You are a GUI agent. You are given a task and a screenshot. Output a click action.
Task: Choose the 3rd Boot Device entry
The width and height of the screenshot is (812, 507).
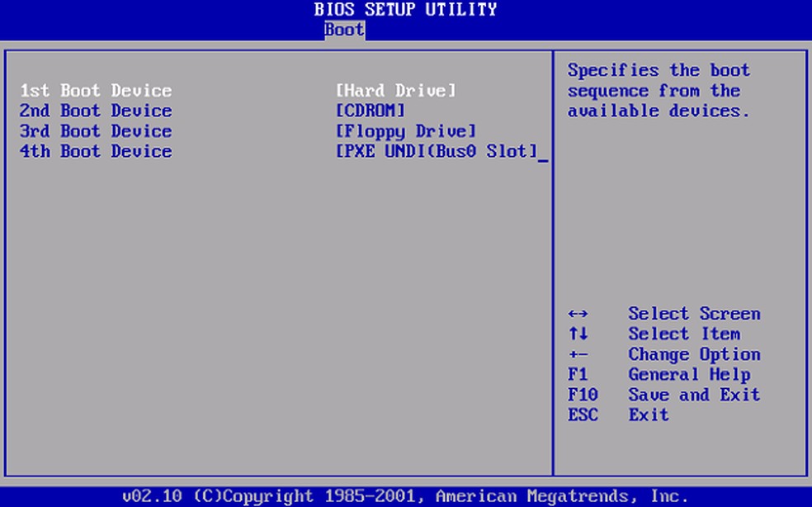pyautogui.click(x=96, y=131)
